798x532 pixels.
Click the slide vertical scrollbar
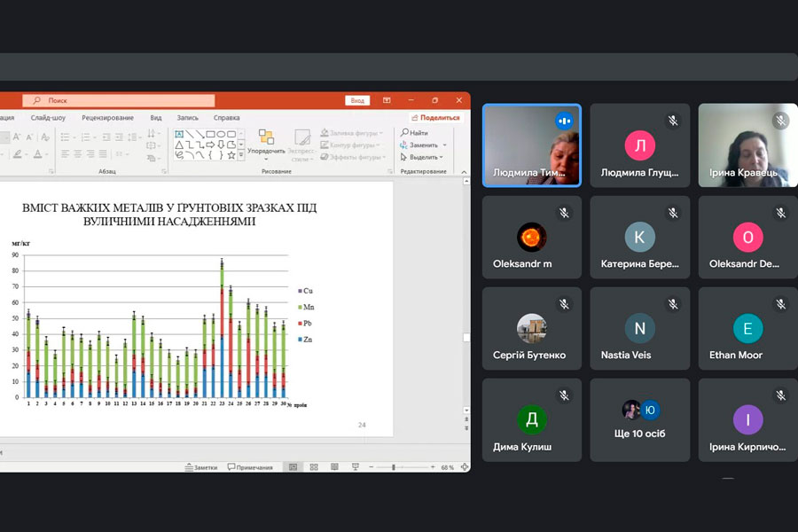(466, 295)
